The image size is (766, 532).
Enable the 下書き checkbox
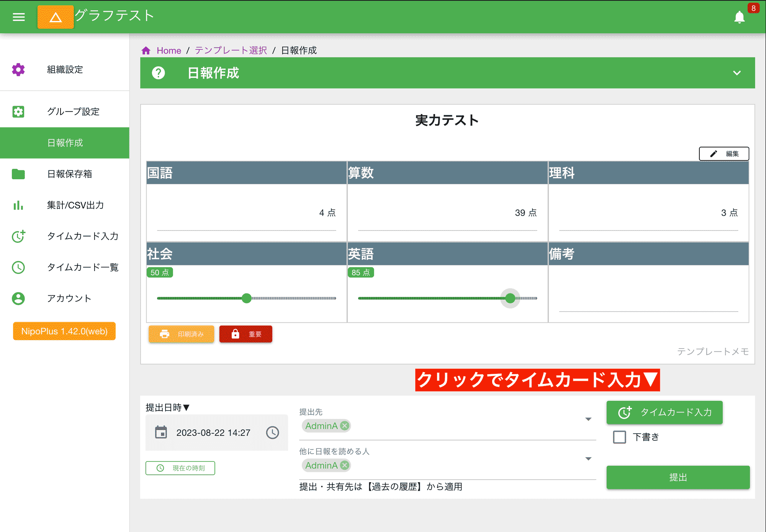(x=619, y=437)
